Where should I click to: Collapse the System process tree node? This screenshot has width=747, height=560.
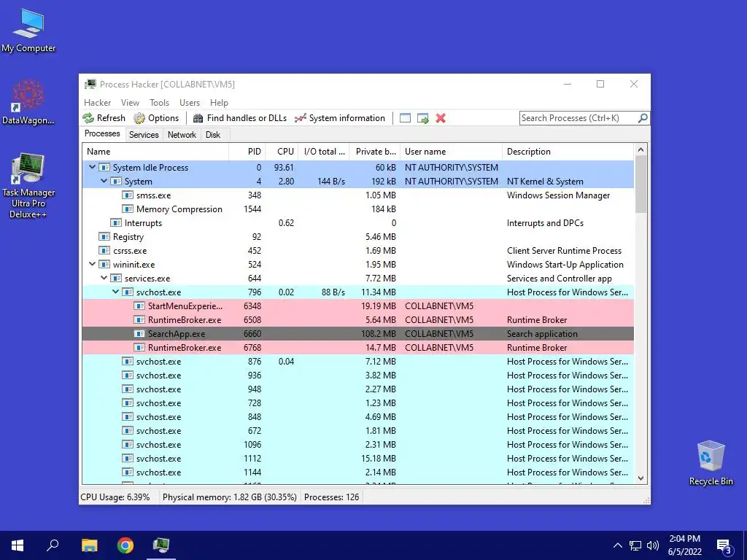104,181
